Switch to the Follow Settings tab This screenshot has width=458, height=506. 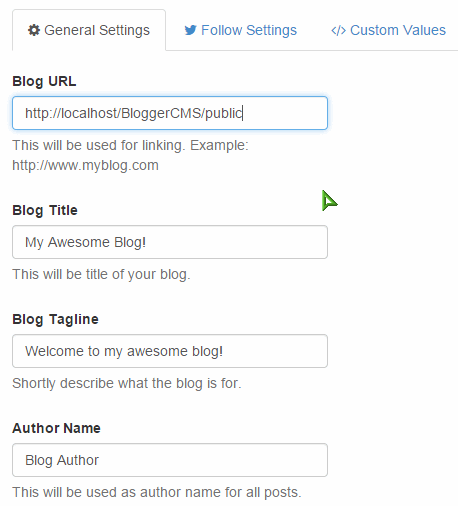(x=240, y=30)
